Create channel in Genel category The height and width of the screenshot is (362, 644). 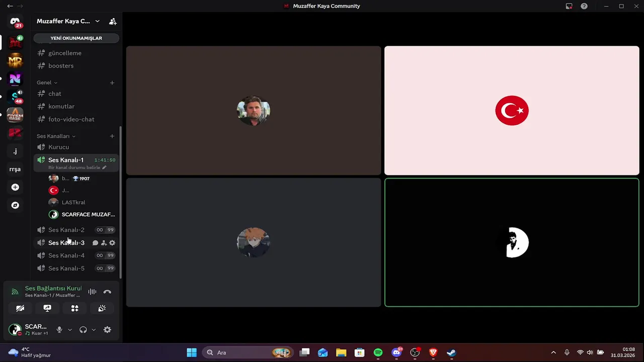click(112, 82)
